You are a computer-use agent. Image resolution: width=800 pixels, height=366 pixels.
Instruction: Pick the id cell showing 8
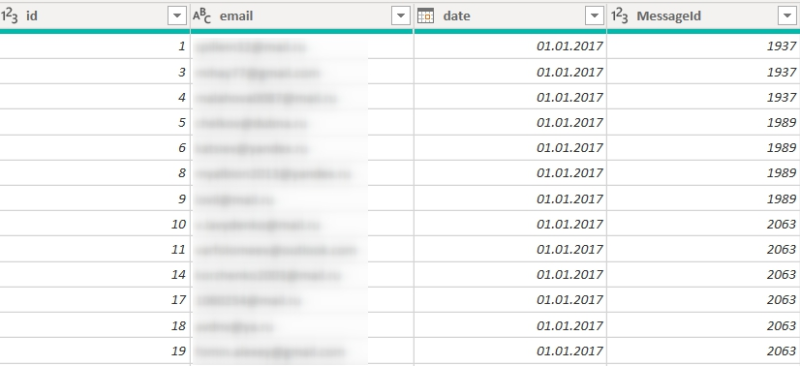(95, 173)
